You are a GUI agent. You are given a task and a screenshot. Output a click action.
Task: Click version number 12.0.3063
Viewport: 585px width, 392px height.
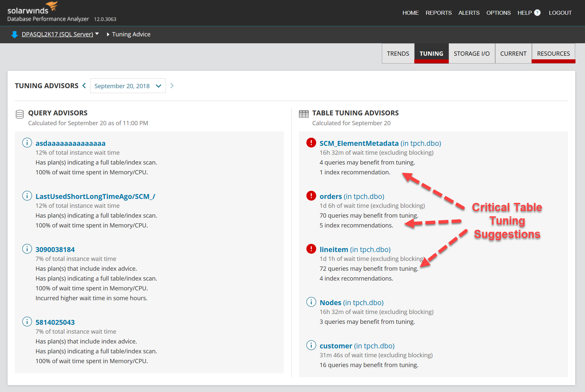[x=105, y=19]
